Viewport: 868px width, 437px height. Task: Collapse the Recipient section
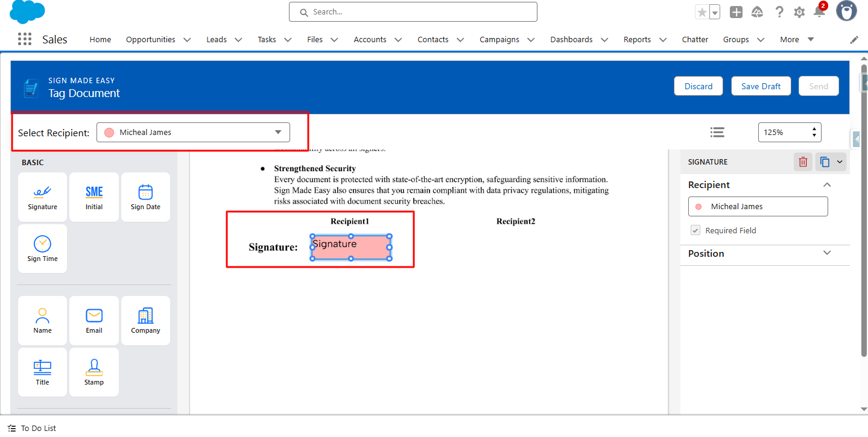[x=826, y=185]
